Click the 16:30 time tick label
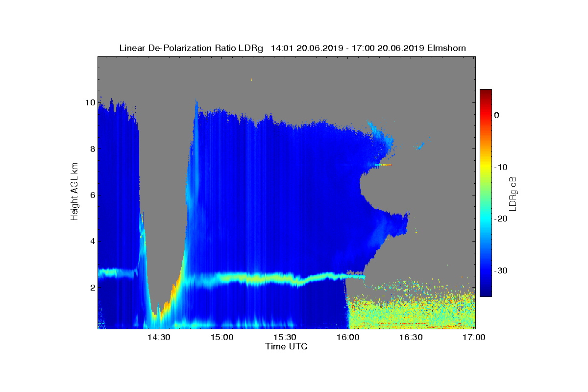The height and width of the screenshot is (392, 588). pyautogui.click(x=411, y=338)
